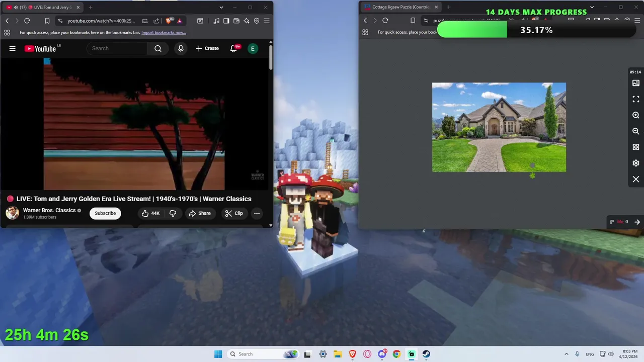Viewport: 644px width, 362px height.
Task: Open the account avatar labeled E
Action: pos(253,48)
